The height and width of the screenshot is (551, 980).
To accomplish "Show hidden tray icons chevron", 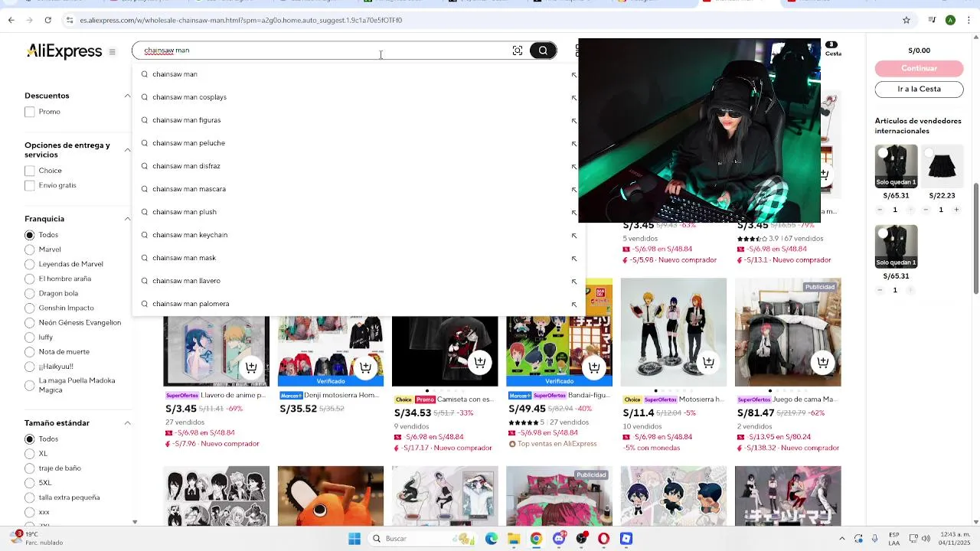I will (x=841, y=539).
